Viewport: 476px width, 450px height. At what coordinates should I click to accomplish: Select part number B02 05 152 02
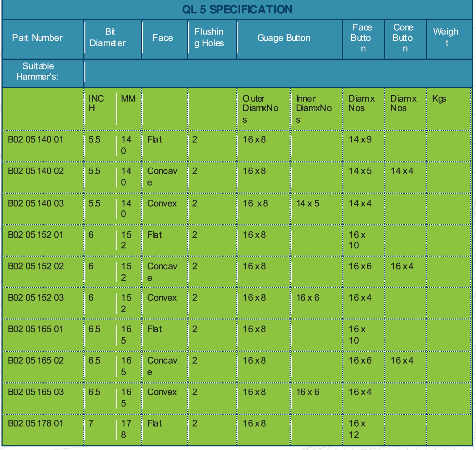36,266
